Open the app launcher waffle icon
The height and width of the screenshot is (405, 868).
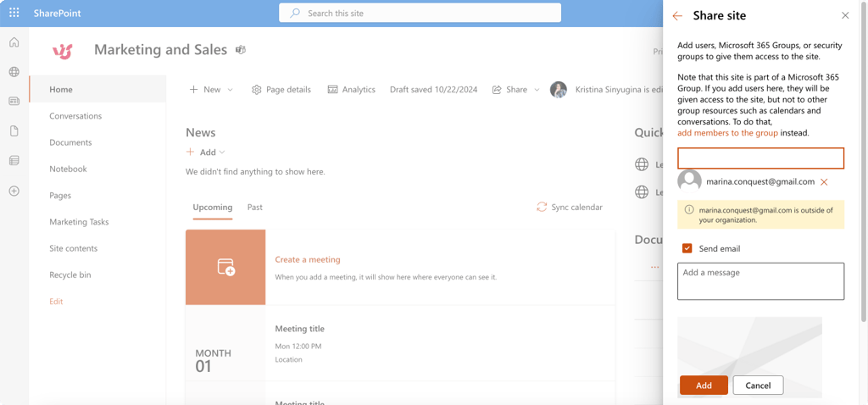click(x=14, y=13)
